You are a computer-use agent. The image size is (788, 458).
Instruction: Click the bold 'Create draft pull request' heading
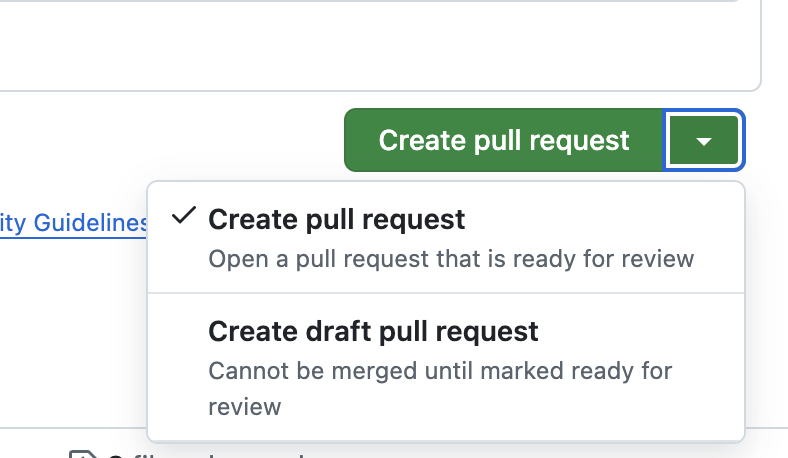pos(373,331)
